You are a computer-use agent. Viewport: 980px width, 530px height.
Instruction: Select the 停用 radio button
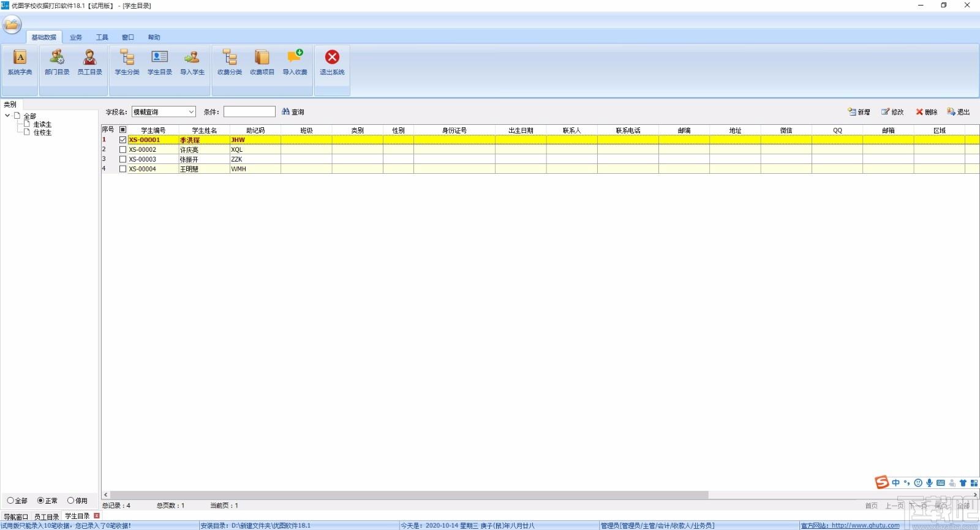pyautogui.click(x=70, y=501)
